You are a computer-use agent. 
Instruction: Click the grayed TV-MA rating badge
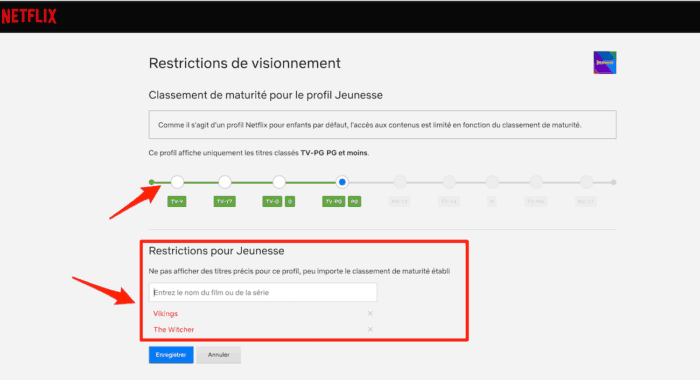click(535, 202)
